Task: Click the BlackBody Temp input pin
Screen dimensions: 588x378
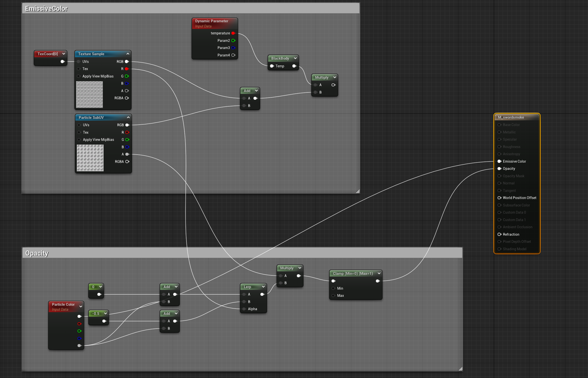Action: pyautogui.click(x=272, y=66)
